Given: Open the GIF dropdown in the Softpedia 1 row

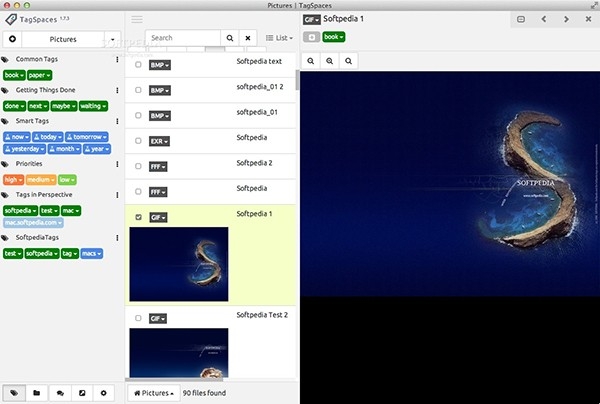Looking at the screenshot, I should [x=158, y=217].
